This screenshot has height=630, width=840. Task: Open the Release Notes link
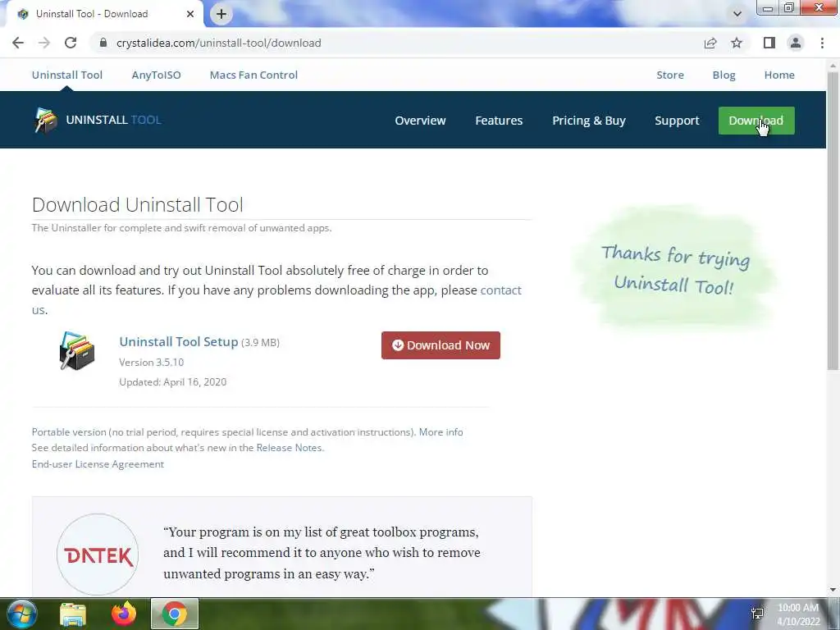pos(290,447)
